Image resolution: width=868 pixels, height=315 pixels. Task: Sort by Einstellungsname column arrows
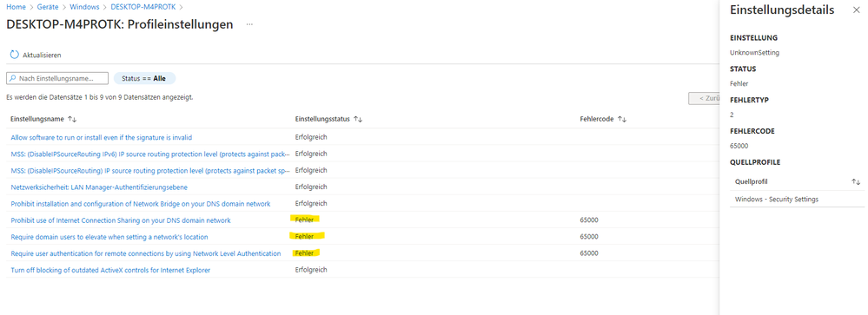[x=72, y=120]
